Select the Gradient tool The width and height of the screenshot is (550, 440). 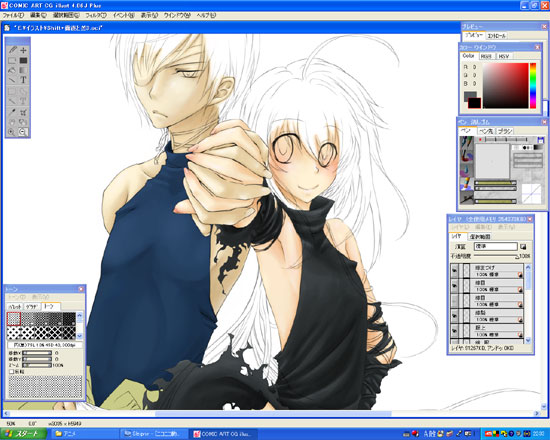[x=23, y=70]
